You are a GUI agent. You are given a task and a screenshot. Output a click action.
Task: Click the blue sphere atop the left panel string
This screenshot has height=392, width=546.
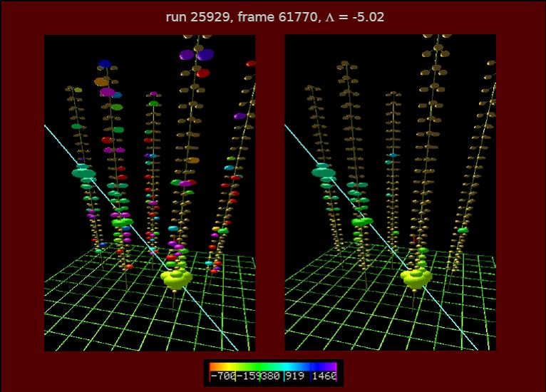click(x=105, y=64)
